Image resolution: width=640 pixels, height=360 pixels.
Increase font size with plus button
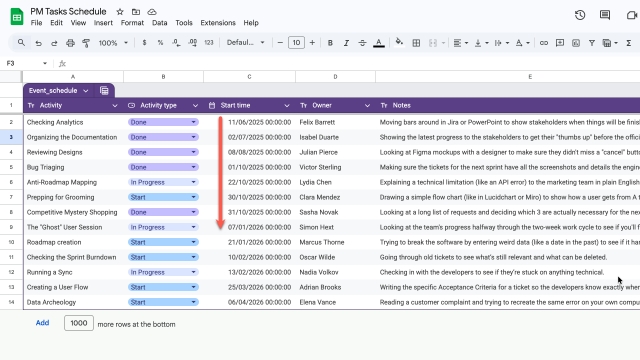[x=312, y=42]
